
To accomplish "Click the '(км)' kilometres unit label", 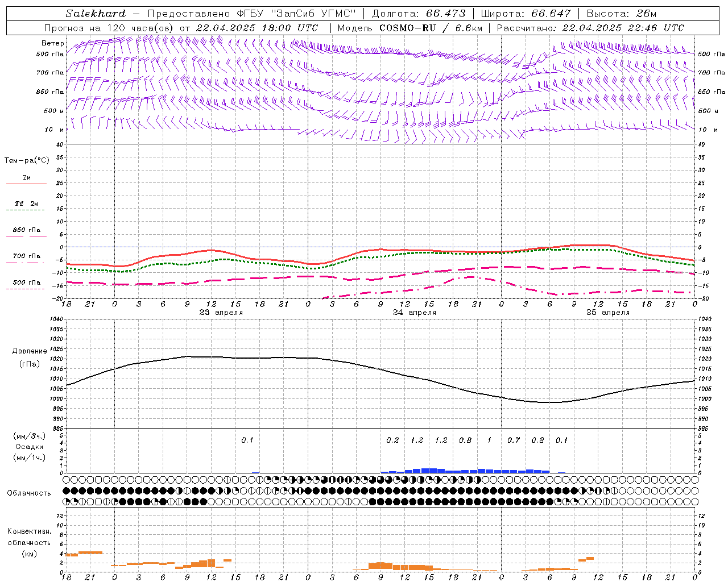I will point(29,554).
